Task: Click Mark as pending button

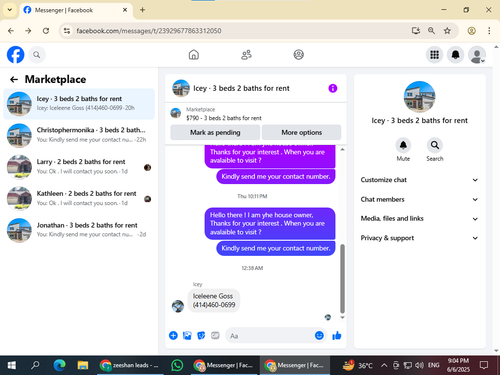Action: (215, 132)
